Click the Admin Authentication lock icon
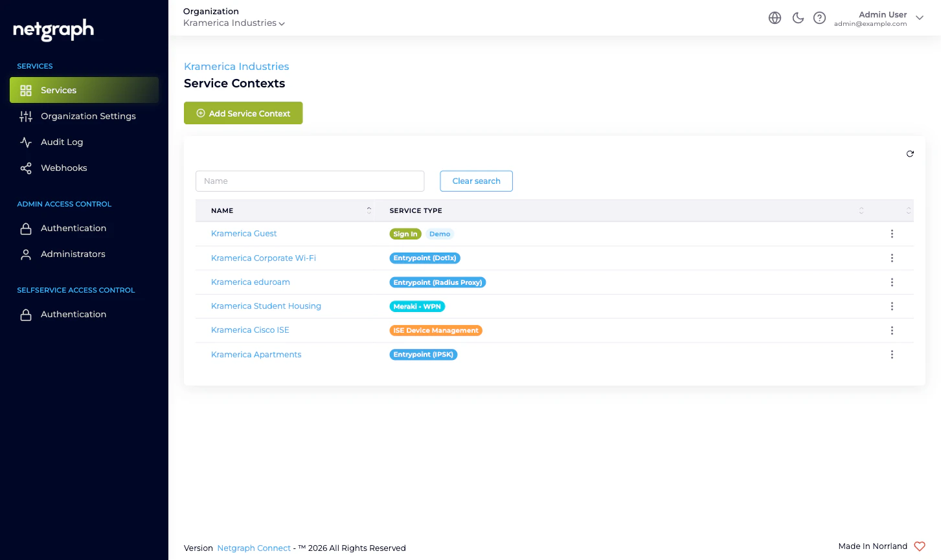The image size is (941, 560). click(x=26, y=228)
